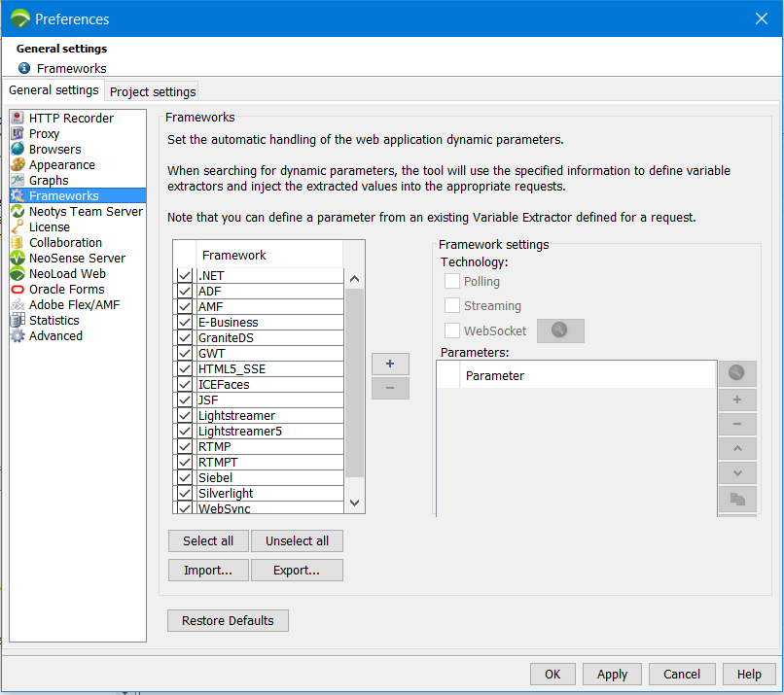Select the HTTP Recorder icon in sidebar
This screenshot has height=695, width=784.
coord(18,119)
